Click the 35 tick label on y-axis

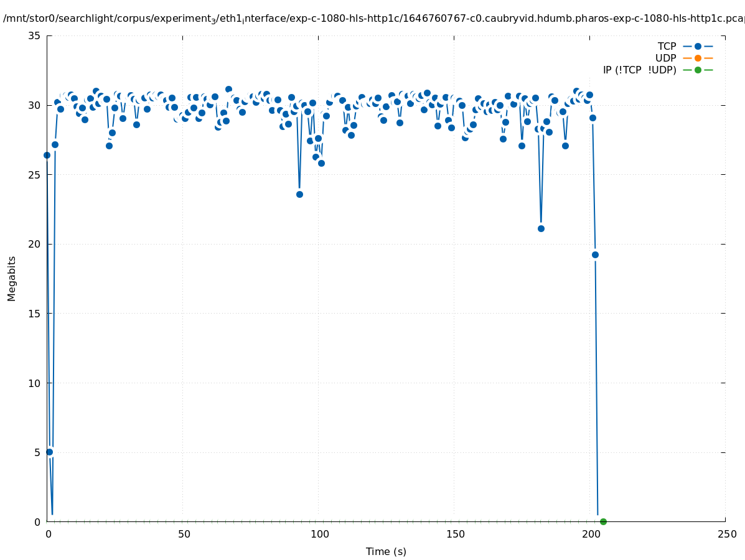(34, 35)
